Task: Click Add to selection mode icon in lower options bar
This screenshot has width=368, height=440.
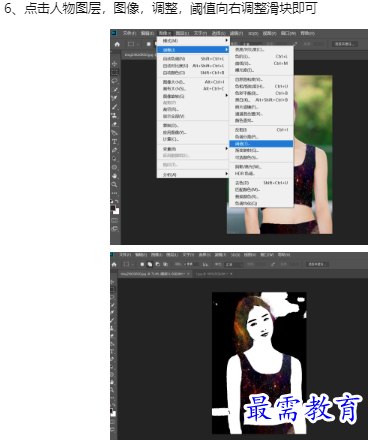Action: (x=150, y=264)
